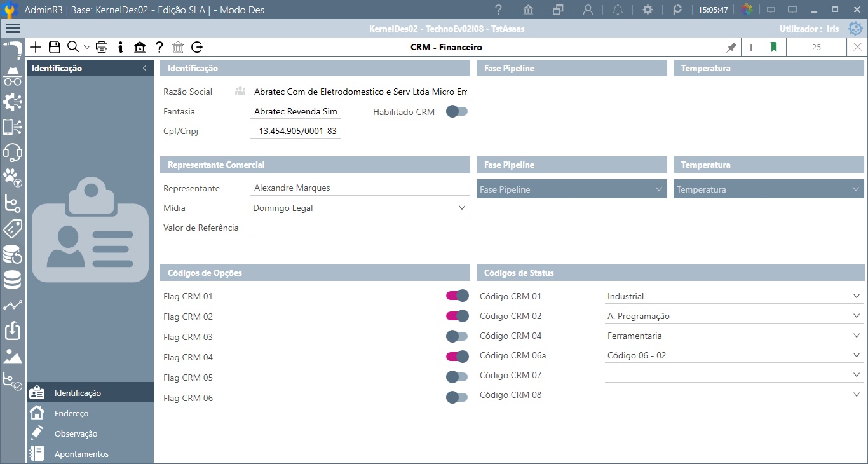Click the Valor de Referência field
The height and width of the screenshot is (464, 868).
302,228
